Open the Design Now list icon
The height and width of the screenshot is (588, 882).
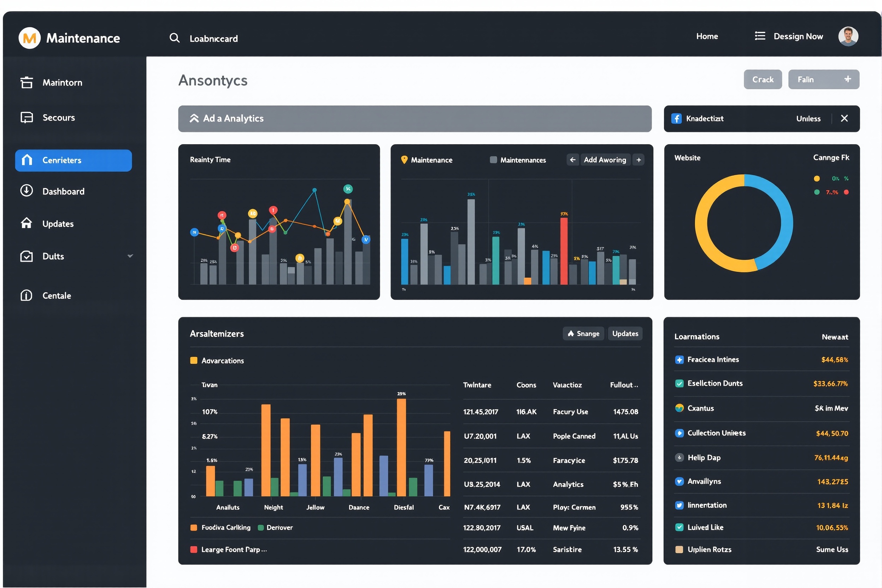point(760,36)
